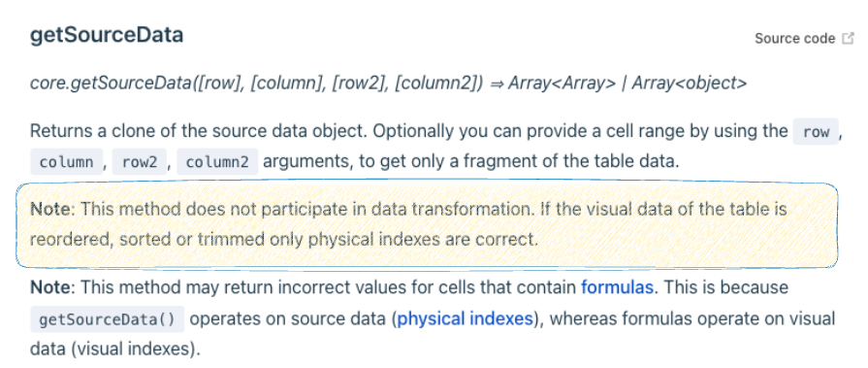Click the external link icon beside Source code
The height and width of the screenshot is (368, 868).
click(x=848, y=39)
